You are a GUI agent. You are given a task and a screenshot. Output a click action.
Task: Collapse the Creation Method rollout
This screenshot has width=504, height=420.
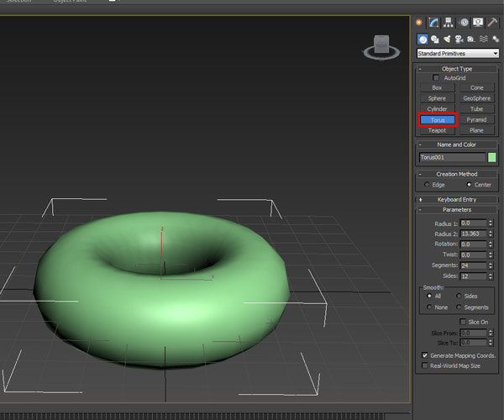[x=457, y=174]
